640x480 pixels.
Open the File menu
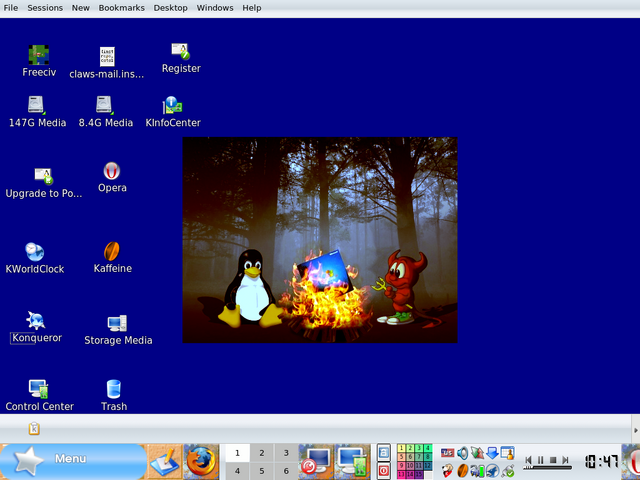coord(11,8)
